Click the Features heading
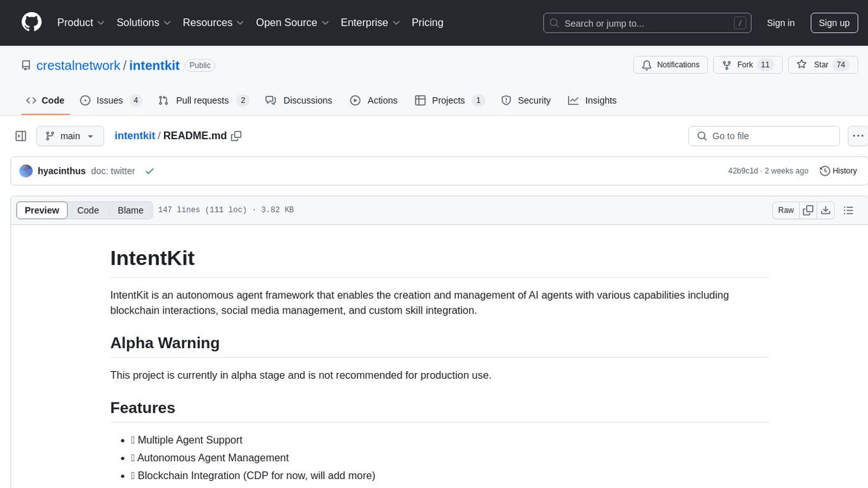Viewport: 868px width, 488px height. [142, 408]
